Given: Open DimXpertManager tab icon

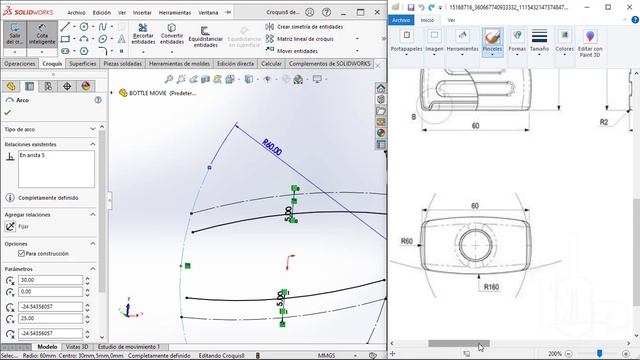Looking at the screenshot, I should tap(67, 86).
